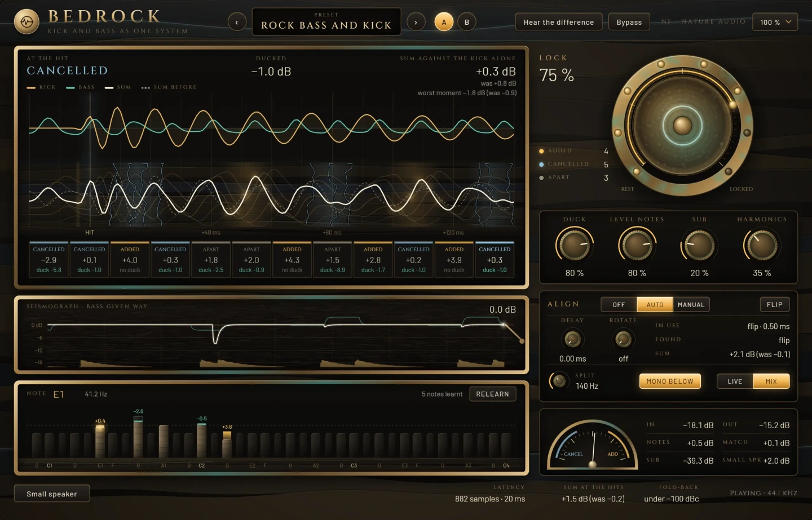This screenshot has width=812, height=520.
Task: Toggle the Mono Below button
Action: [670, 381]
